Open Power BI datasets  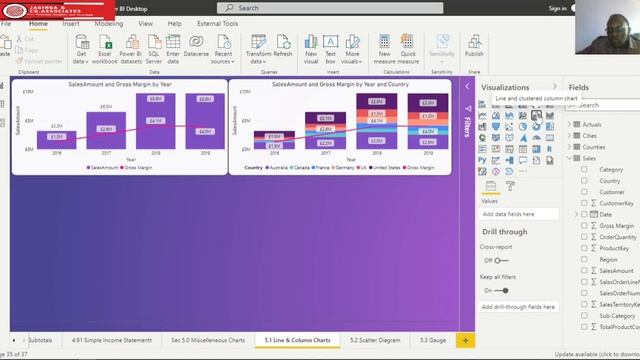[x=131, y=49]
